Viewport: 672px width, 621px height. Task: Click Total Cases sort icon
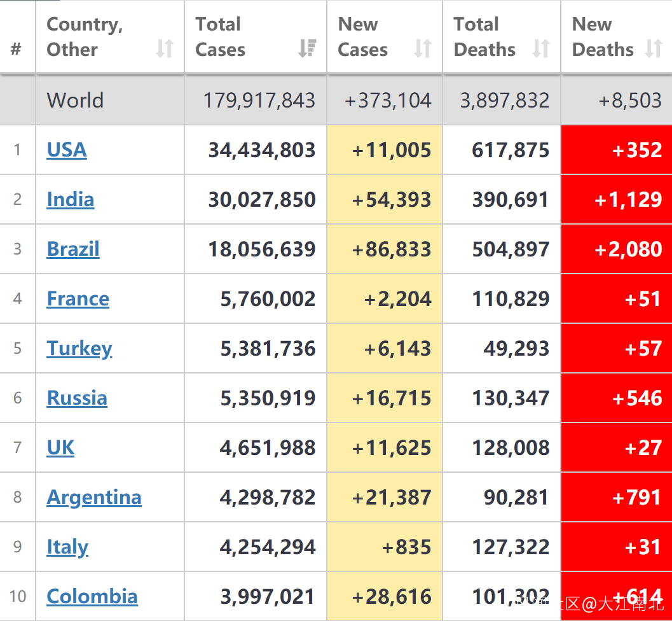pyautogui.click(x=308, y=49)
